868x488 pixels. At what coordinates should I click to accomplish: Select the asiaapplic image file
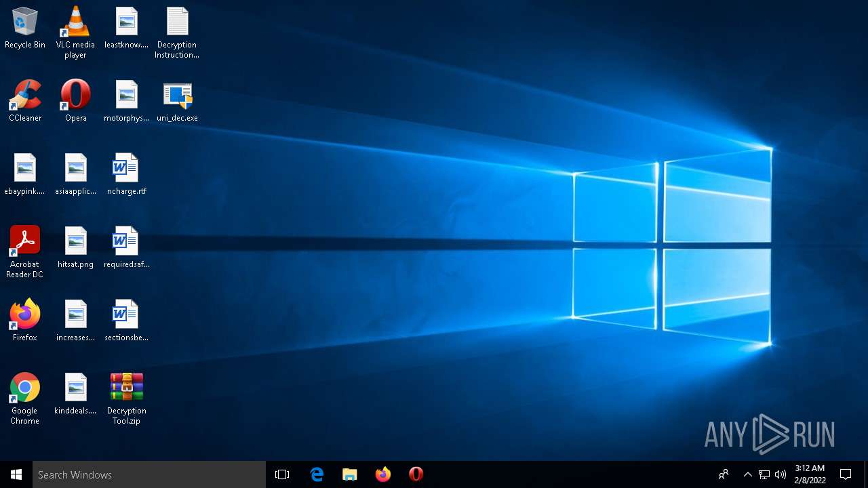point(75,174)
